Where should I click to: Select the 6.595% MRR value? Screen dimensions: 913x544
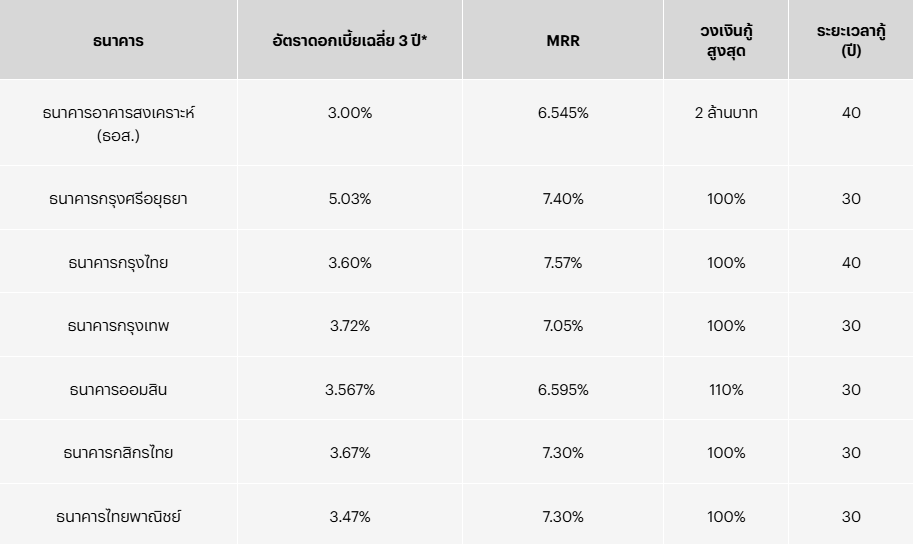[563, 390]
